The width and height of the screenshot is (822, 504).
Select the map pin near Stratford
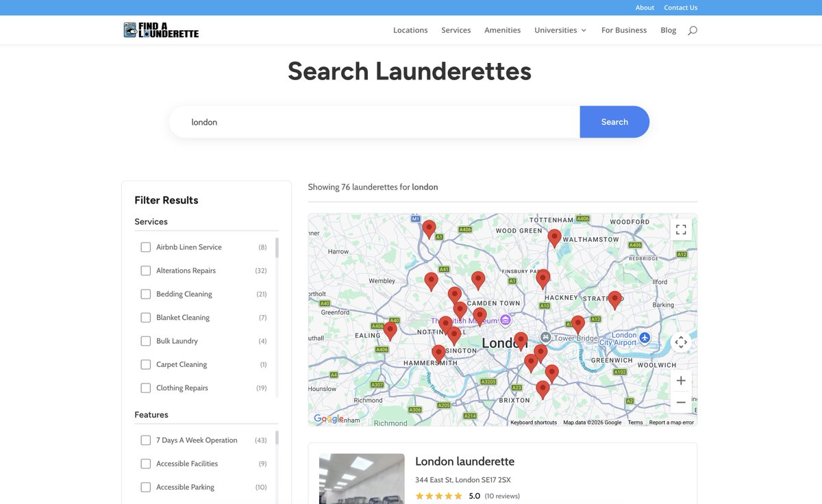[x=615, y=300]
